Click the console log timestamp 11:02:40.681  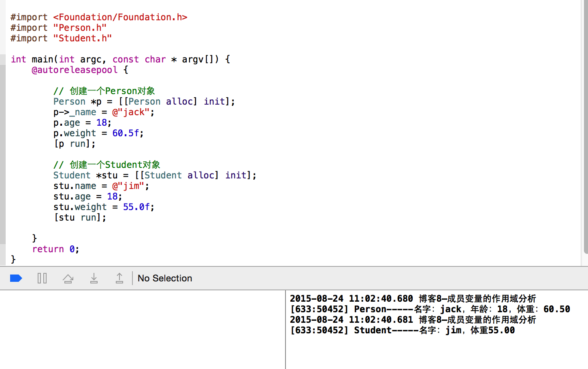click(x=381, y=320)
